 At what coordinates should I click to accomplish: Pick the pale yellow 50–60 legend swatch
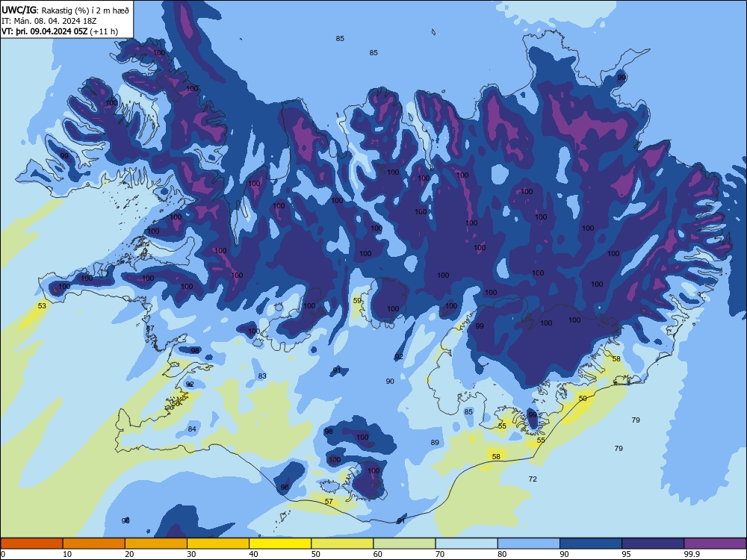click(x=342, y=544)
